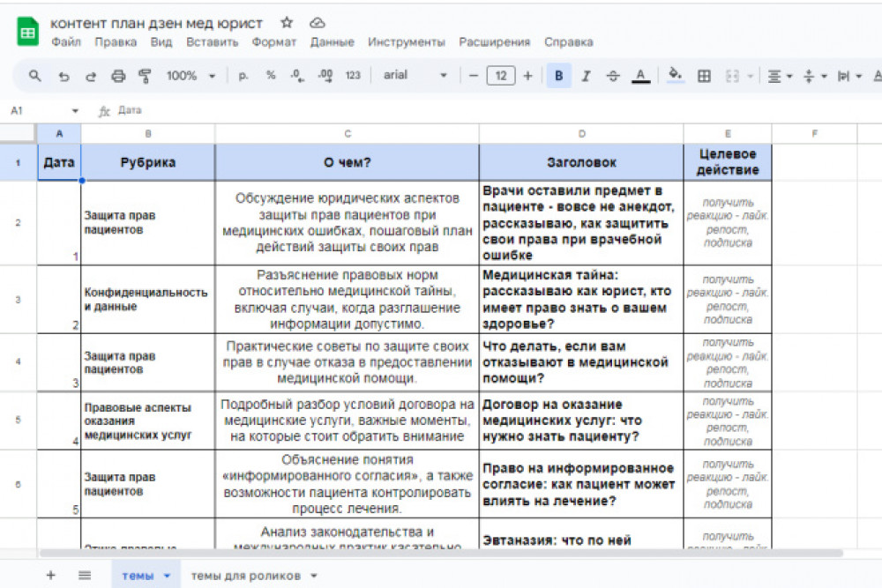This screenshot has height=588, width=882.
Task: Click document title контент план дзен мед юрист
Action: click(156, 23)
